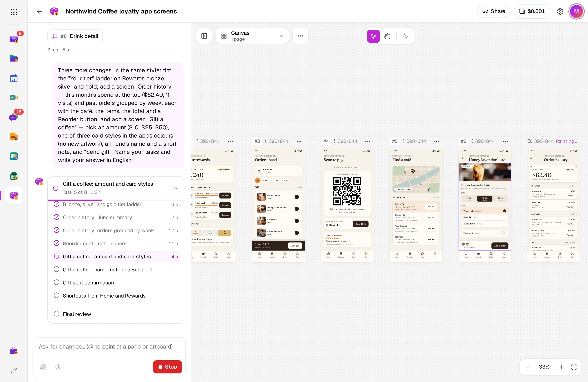
Task: Select Shortcuts from Home and Rewards task
Action: coord(116,296)
